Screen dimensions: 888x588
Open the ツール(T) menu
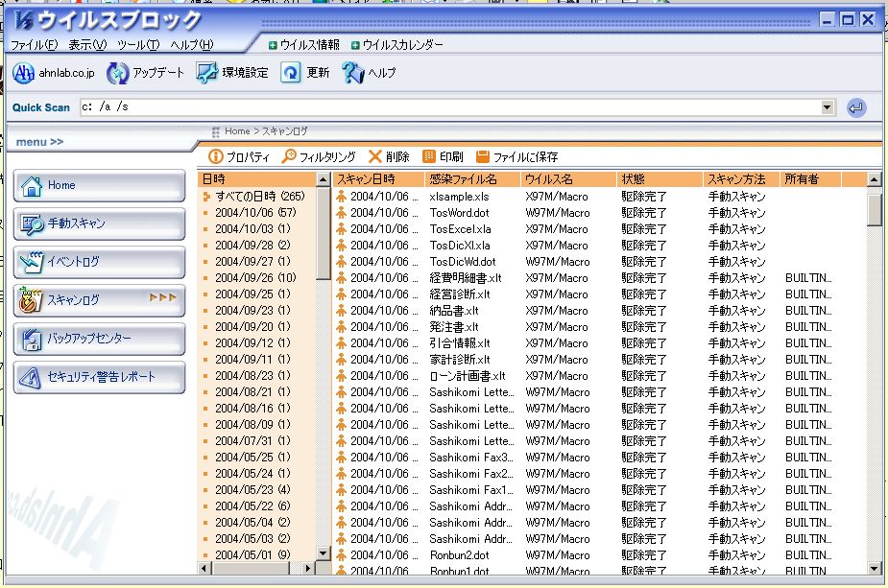[139, 45]
